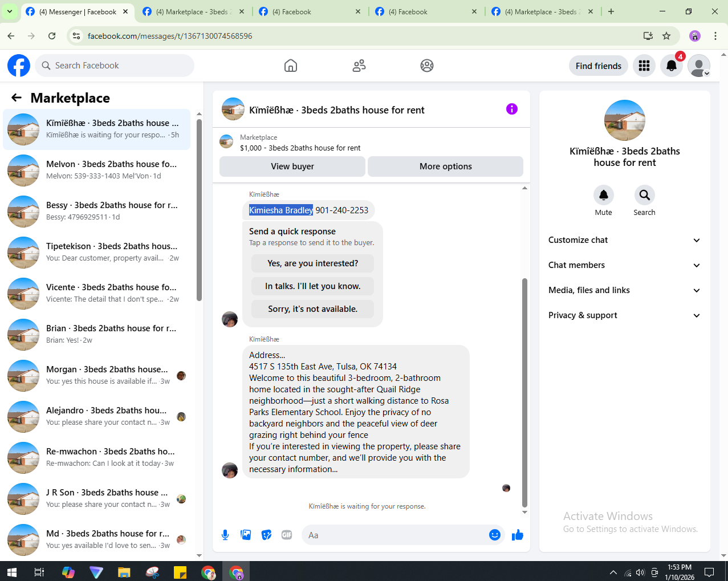
Task: Open Chrome three-dot menu
Action: 715,36
